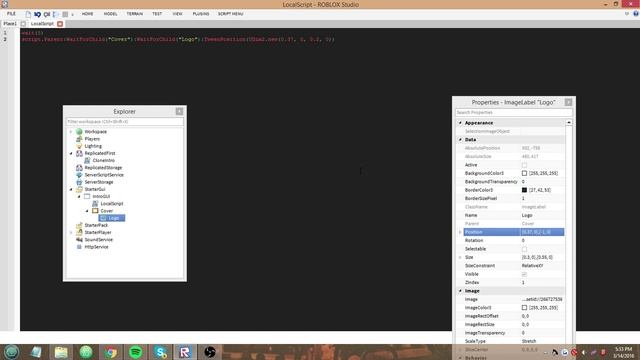The image size is (640, 360).
Task: Open the BorderColor3 color swatch
Action: (524, 190)
